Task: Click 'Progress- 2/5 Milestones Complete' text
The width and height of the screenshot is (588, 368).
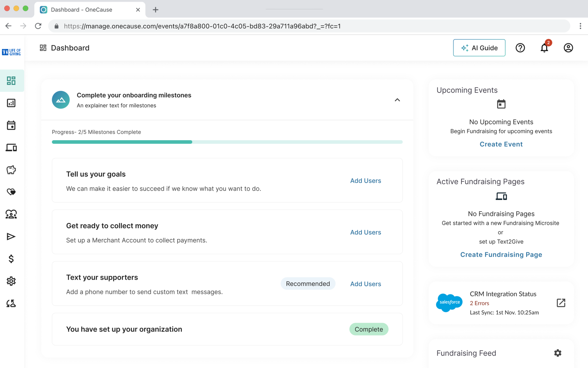Action: 96,132
